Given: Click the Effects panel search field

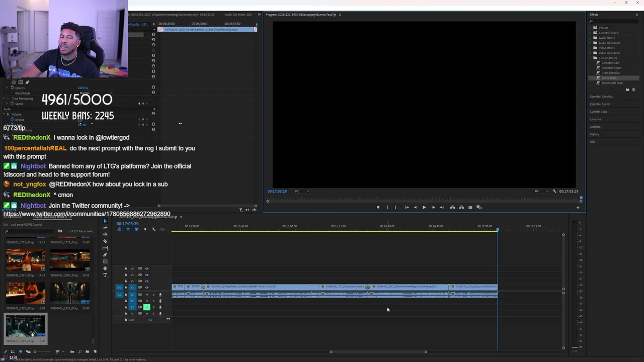Looking at the screenshot, I should [x=614, y=21].
